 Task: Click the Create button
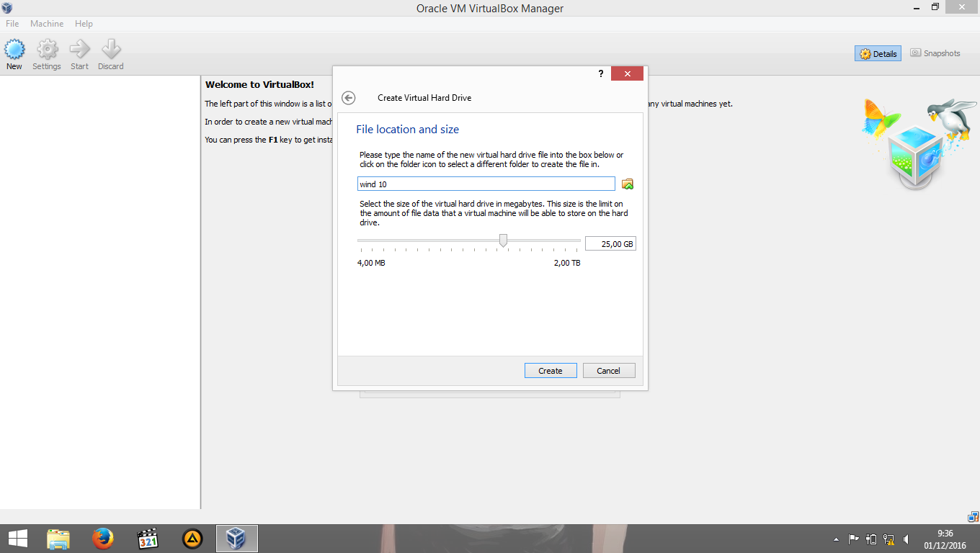551,371
